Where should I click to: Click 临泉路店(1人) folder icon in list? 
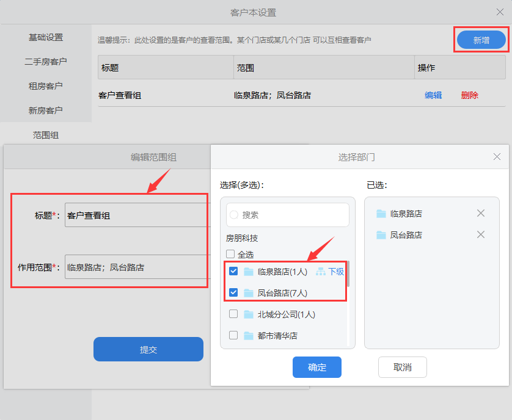point(249,272)
